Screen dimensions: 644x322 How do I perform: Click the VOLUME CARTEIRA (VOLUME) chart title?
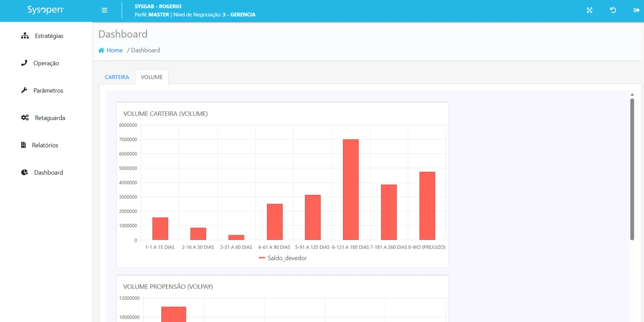(x=166, y=114)
